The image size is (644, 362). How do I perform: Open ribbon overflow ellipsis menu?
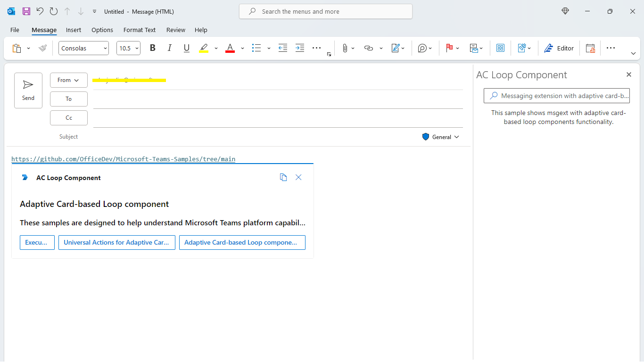611,48
